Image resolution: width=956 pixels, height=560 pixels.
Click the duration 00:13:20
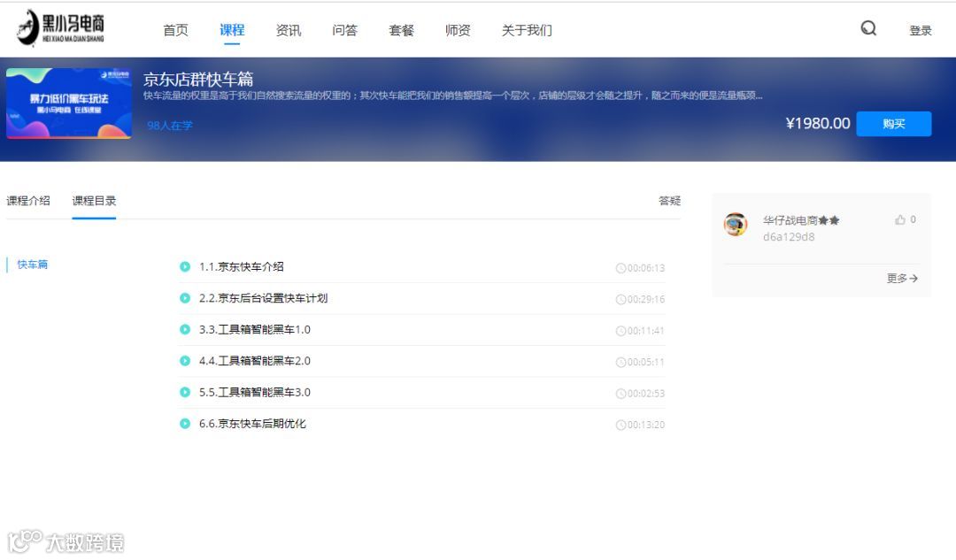[646, 425]
